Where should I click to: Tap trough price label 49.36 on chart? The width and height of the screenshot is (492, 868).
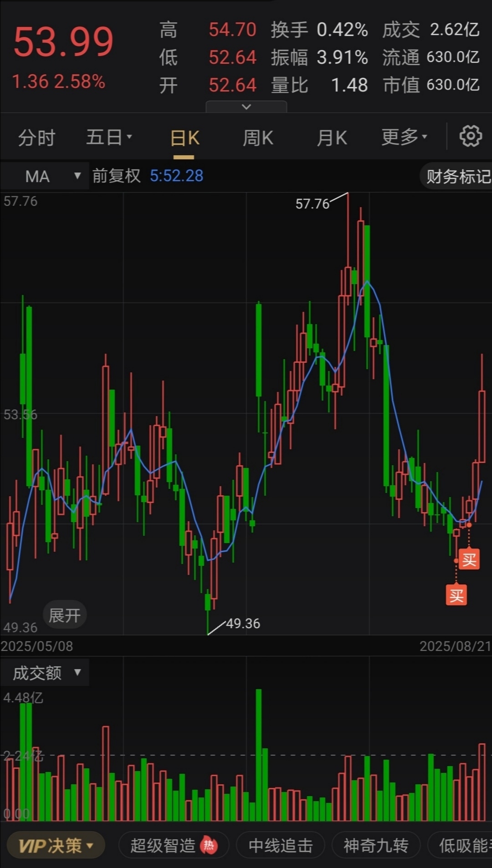coord(243,623)
